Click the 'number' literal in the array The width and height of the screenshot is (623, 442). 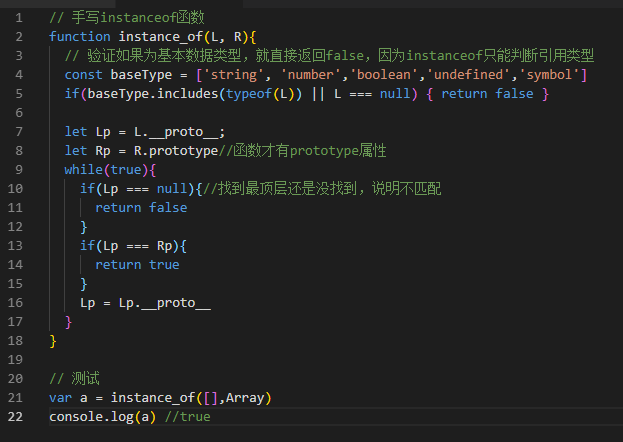310,75
